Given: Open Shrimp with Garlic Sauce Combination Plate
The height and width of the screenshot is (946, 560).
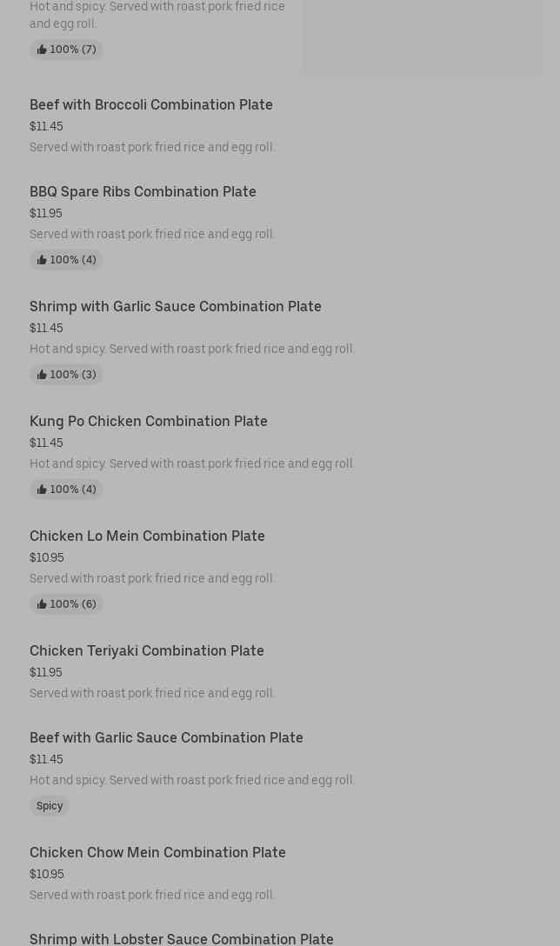Looking at the screenshot, I should pyautogui.click(x=176, y=306).
